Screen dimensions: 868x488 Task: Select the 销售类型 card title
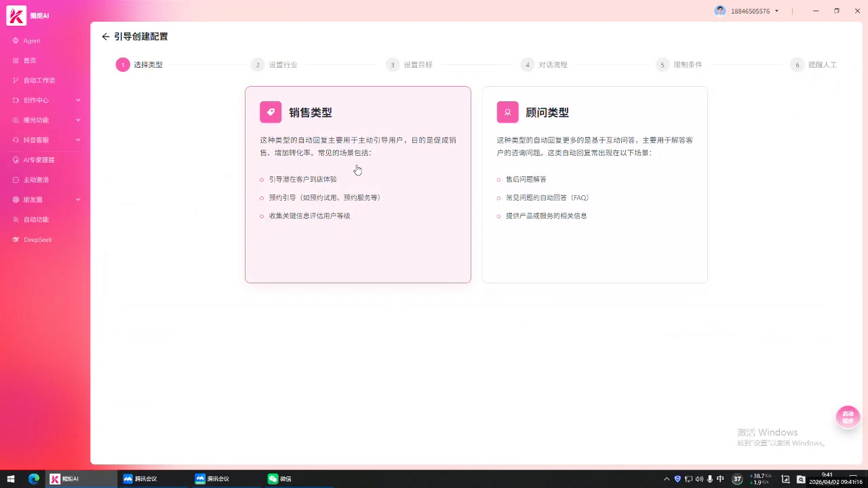311,113
